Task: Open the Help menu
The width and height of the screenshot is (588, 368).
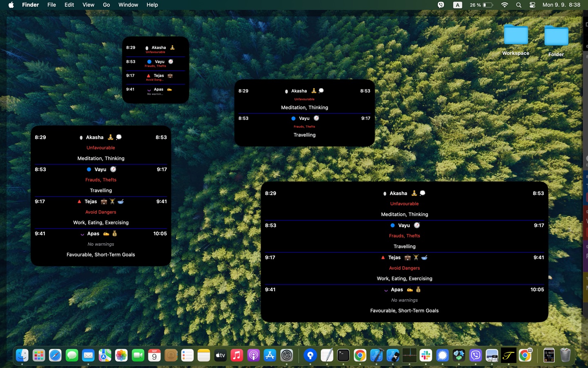Action: tap(152, 5)
